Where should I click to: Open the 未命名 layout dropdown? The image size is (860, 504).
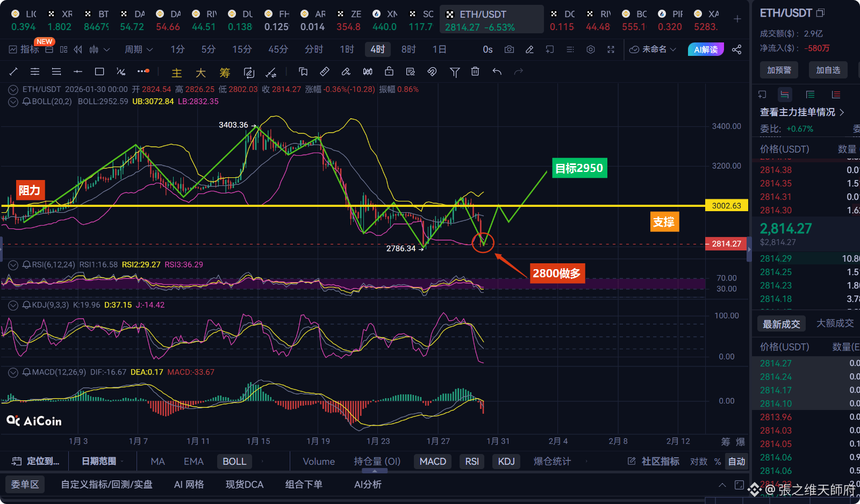[x=653, y=49]
